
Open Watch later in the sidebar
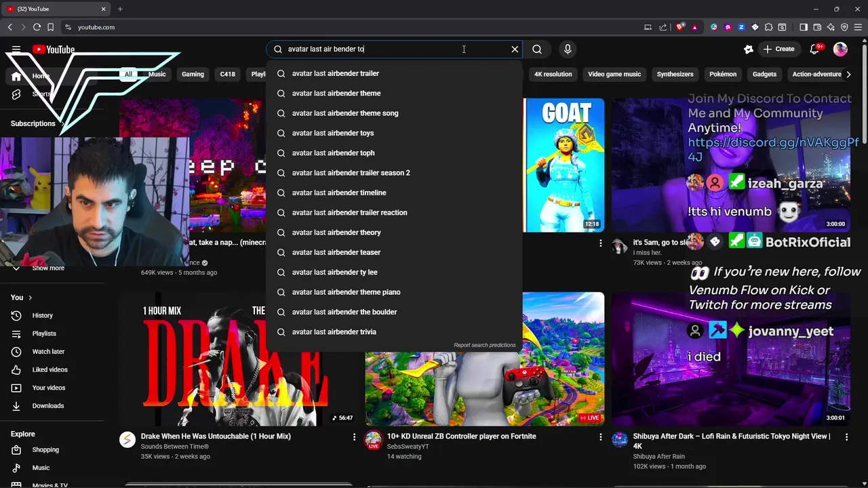click(48, 352)
